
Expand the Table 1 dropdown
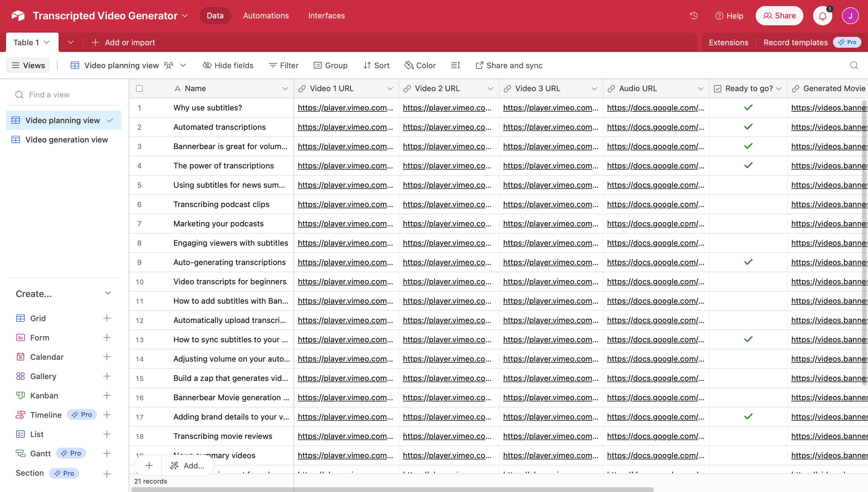click(x=47, y=42)
